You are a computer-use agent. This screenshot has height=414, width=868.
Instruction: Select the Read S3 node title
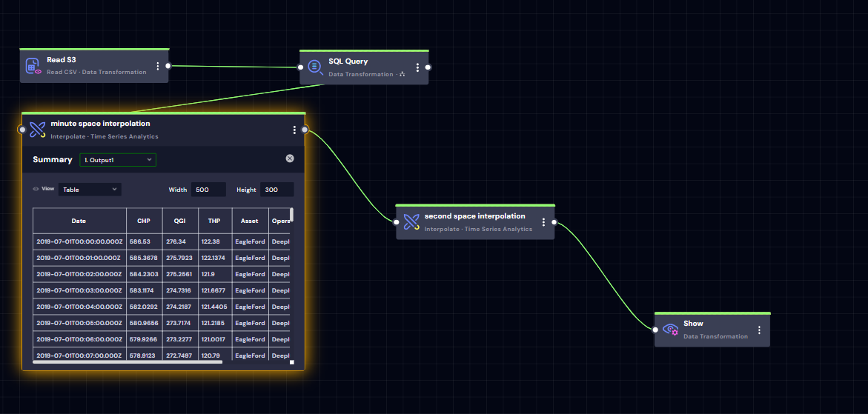pyautogui.click(x=62, y=60)
